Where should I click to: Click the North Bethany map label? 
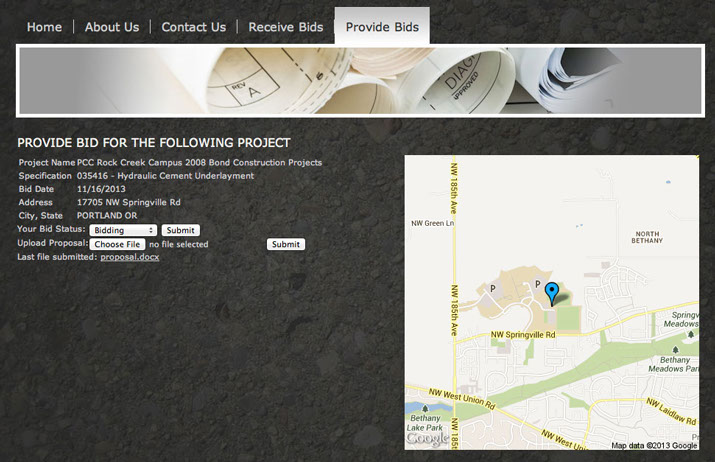click(x=647, y=237)
